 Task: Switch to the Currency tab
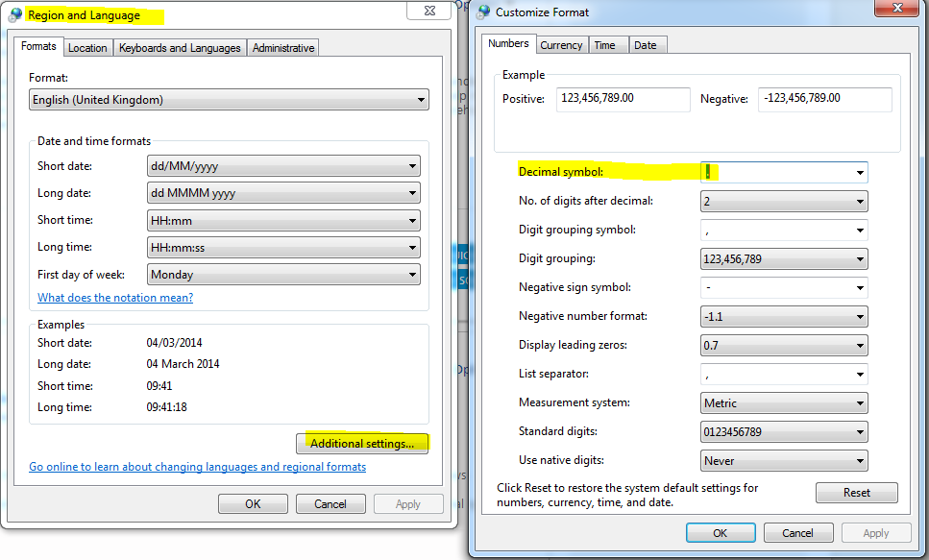pyautogui.click(x=561, y=44)
